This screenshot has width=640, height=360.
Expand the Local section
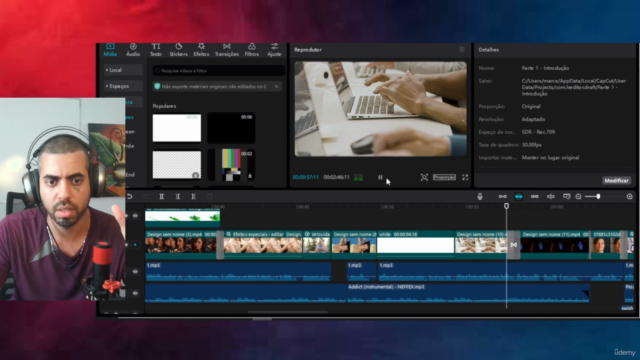tap(123, 70)
